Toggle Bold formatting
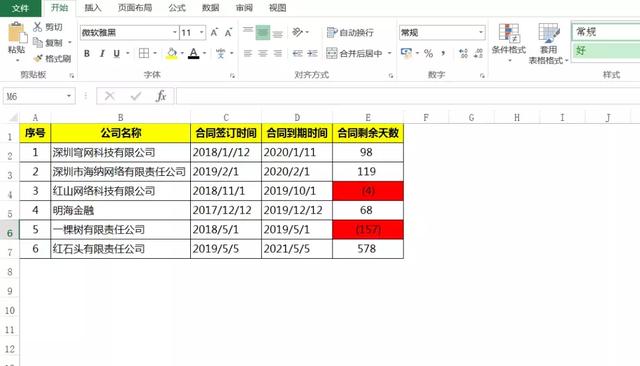This screenshot has height=366, width=640. 87,53
